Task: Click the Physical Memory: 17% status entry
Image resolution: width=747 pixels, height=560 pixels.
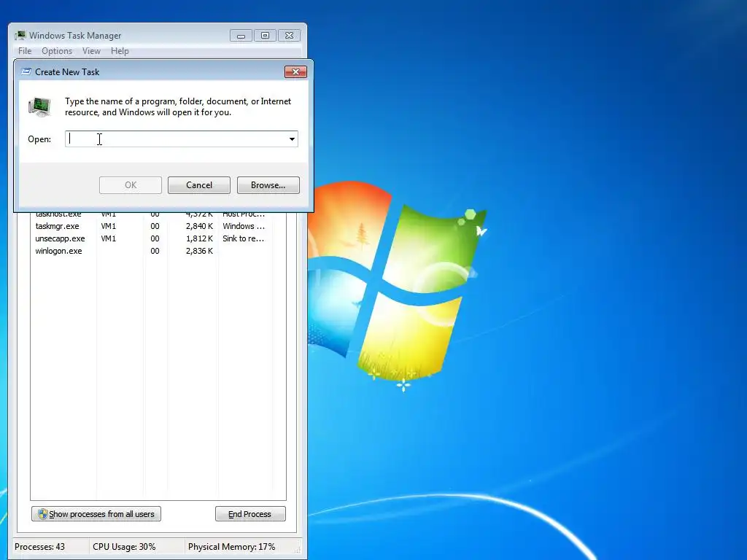Action: (231, 547)
